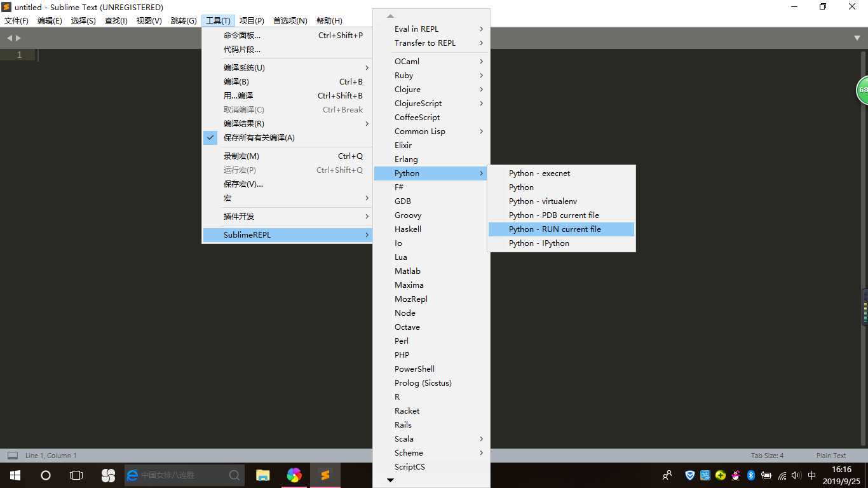Choose 编译(B) from tools menu
The width and height of the screenshot is (868, 488).
click(287, 82)
